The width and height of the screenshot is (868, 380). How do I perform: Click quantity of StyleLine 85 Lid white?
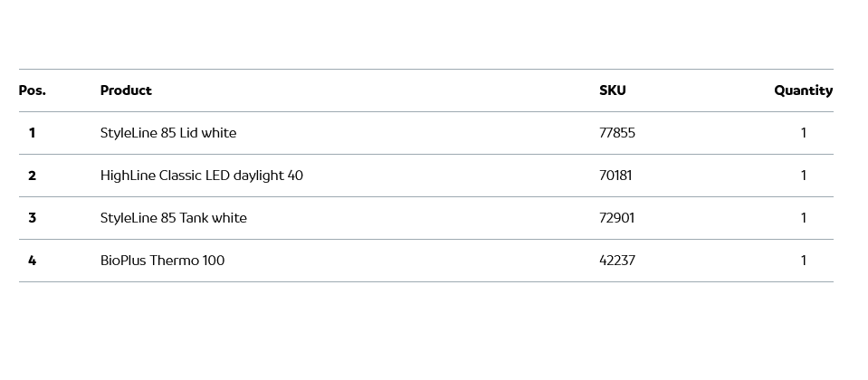click(x=803, y=133)
